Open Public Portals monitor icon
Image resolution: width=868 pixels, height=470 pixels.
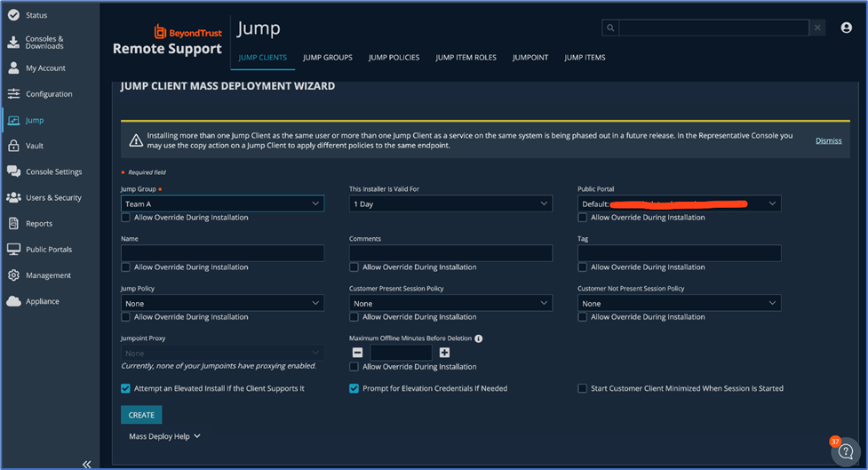point(13,249)
